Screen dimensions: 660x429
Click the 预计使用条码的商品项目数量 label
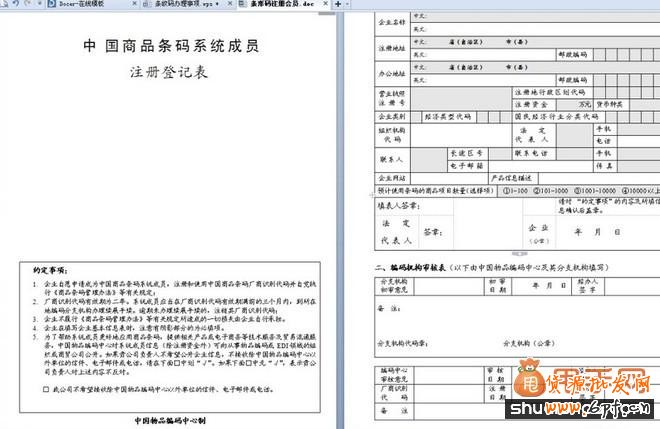point(436,191)
